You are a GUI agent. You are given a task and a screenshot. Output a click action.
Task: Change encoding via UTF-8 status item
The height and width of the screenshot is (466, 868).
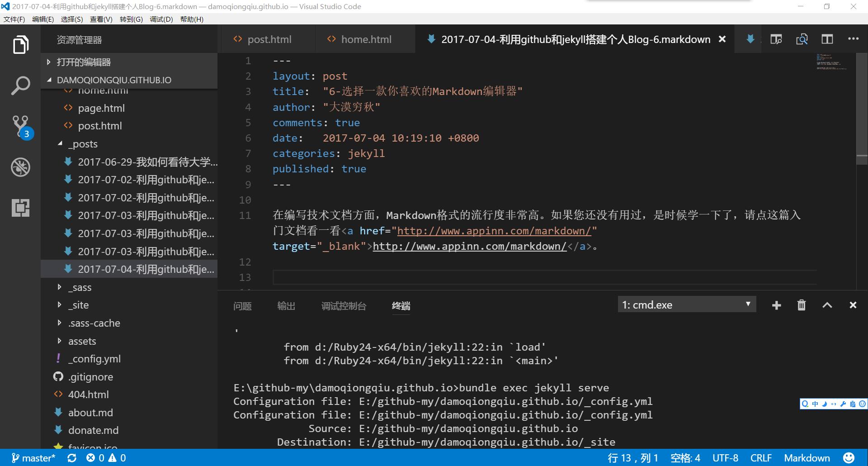pyautogui.click(x=725, y=458)
